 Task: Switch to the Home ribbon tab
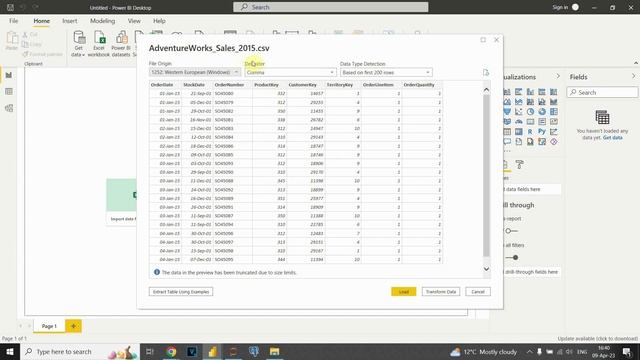point(42,21)
